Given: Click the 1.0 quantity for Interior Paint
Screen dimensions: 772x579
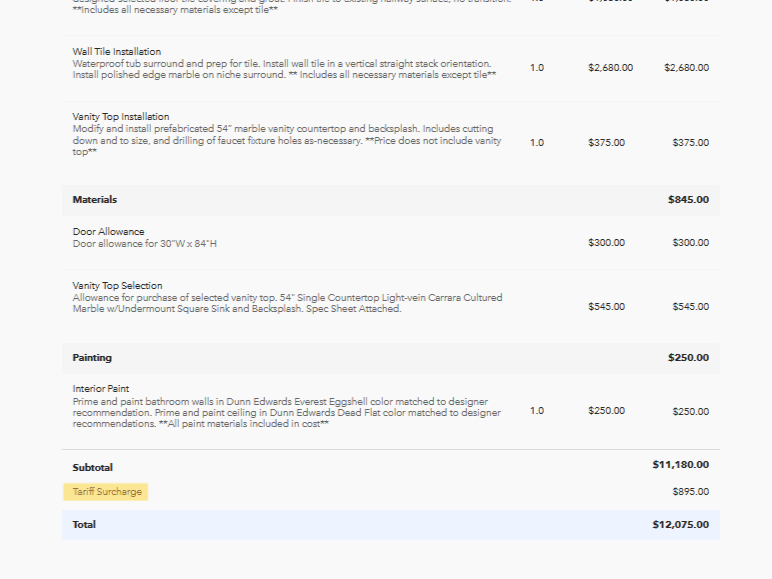Looking at the screenshot, I should [x=537, y=411].
